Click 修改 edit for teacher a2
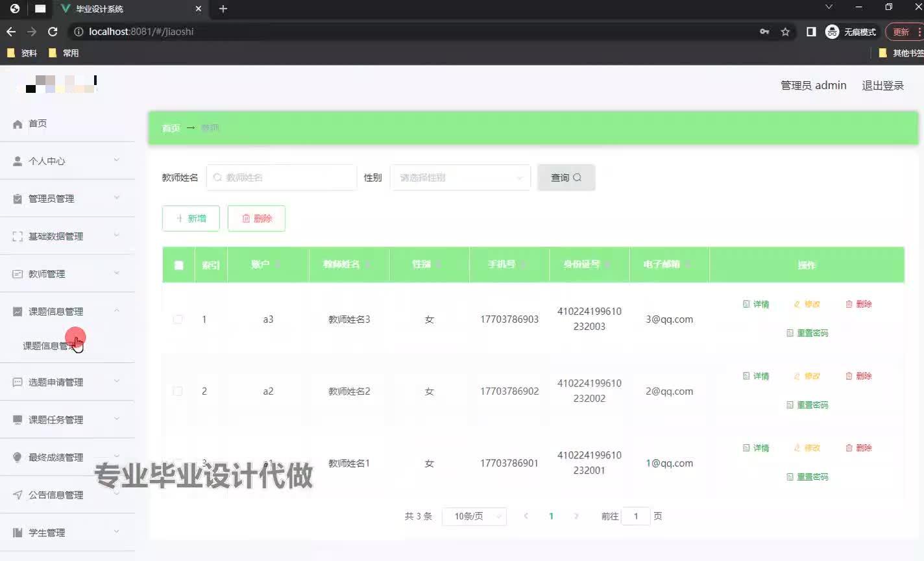Viewport: 924px width, 561px height. pyautogui.click(x=807, y=376)
